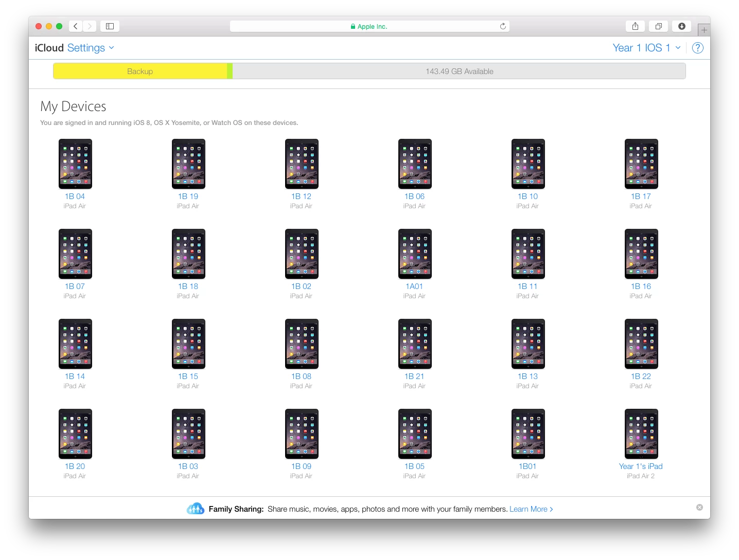Click the 1B 09 device name link
The width and height of the screenshot is (739, 560).
coord(301,466)
